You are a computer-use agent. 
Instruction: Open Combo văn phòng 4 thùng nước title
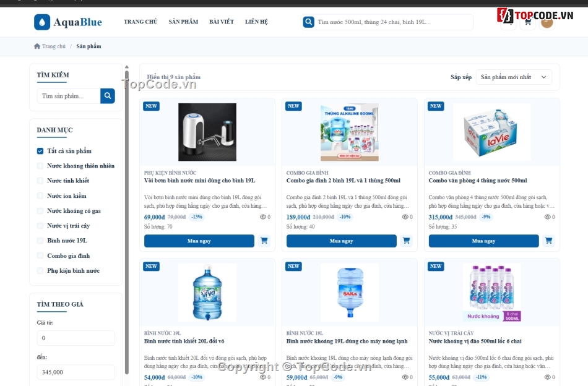pos(478,181)
